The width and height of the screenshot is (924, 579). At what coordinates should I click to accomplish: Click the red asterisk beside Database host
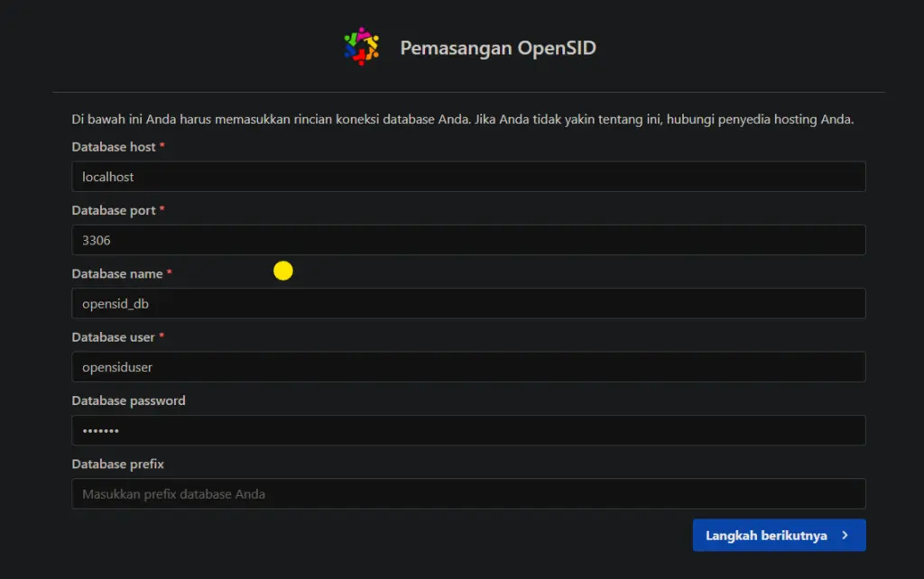coord(163,146)
